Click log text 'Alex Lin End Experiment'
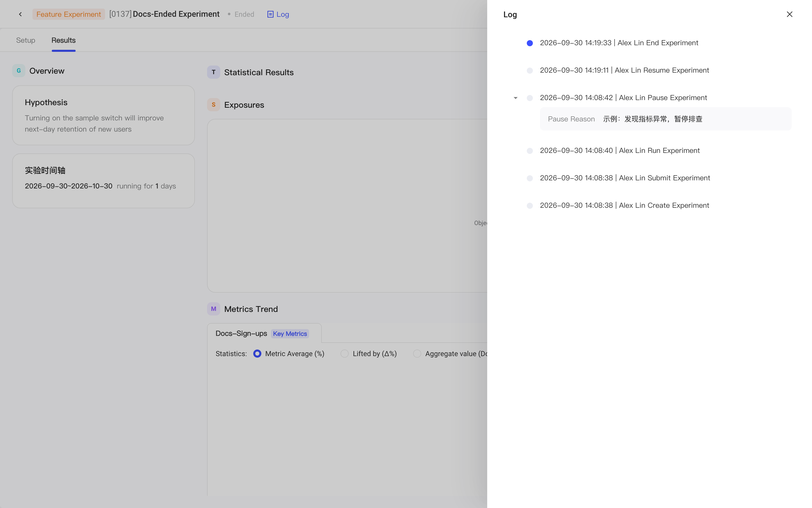The image size is (812, 508). [x=658, y=43]
